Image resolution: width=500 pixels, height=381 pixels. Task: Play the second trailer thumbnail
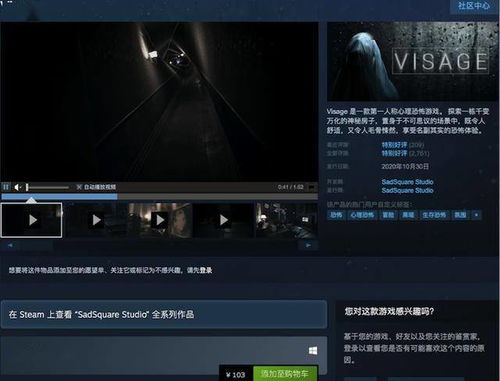tap(96, 220)
